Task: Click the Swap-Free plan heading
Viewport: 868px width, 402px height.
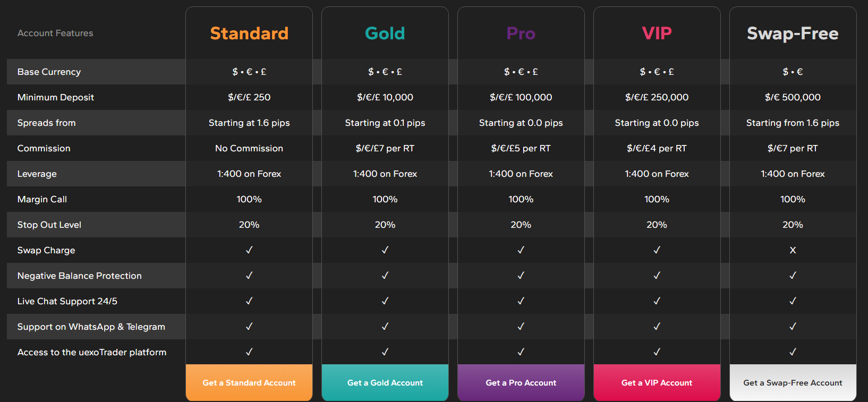Action: 793,33
